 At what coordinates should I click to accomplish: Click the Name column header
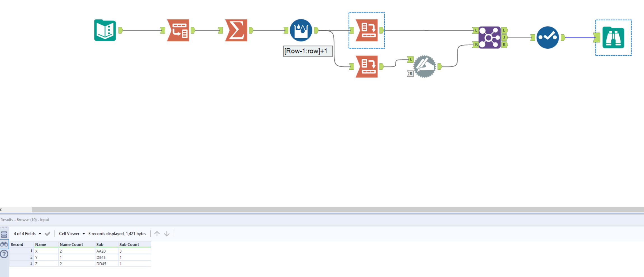46,245
